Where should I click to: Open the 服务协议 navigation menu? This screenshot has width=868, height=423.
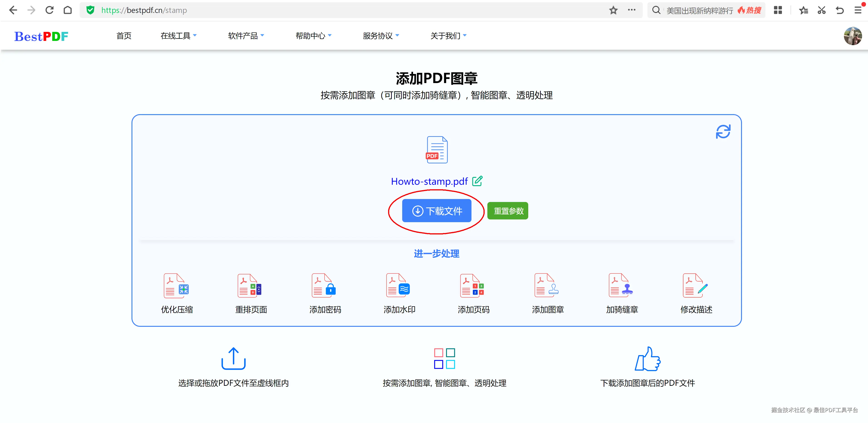click(380, 36)
